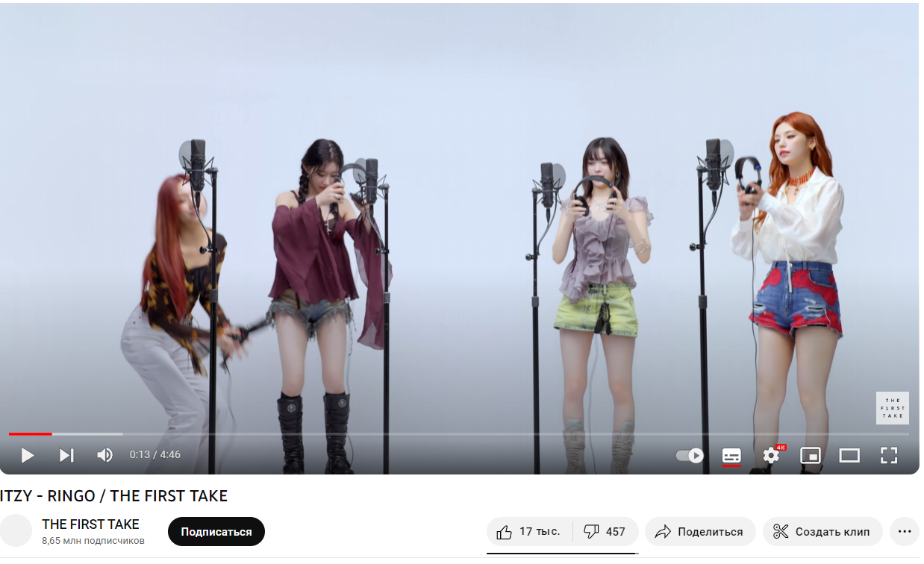Viewport: 924px width, 564px height.
Task: Switch to miniplayer mode
Action: coord(811,455)
